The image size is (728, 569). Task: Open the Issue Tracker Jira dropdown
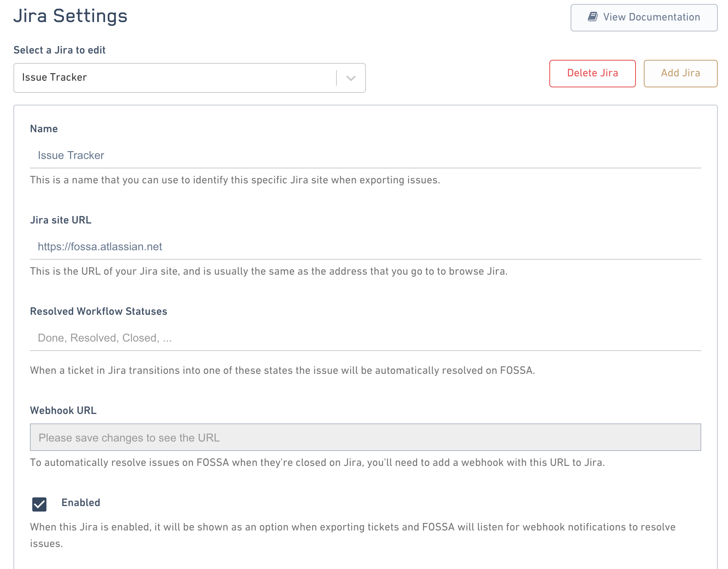[x=190, y=78]
